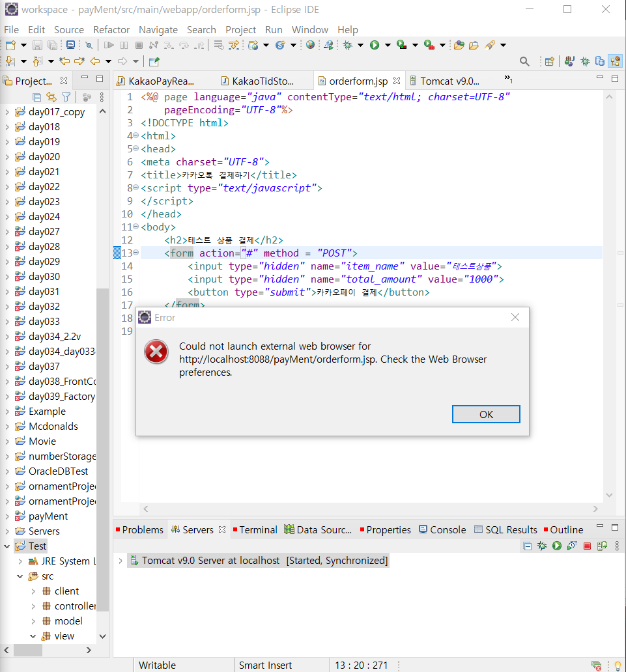Click the Open Task folder icon

(474, 45)
